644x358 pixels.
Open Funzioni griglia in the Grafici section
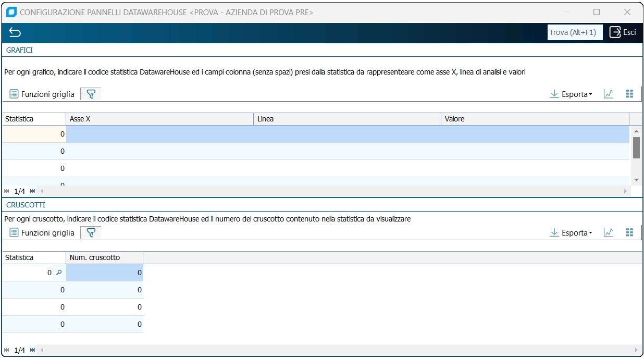pos(42,94)
